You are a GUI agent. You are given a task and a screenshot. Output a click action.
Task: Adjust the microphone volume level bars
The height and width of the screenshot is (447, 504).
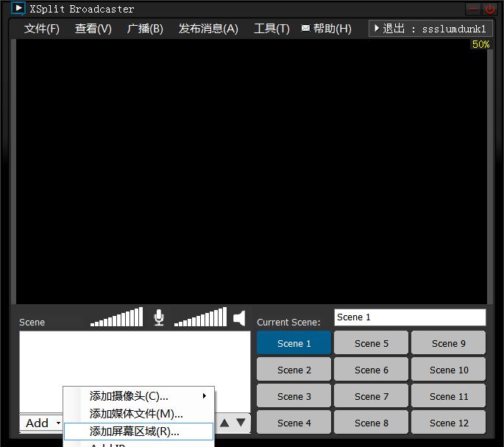[116, 317]
